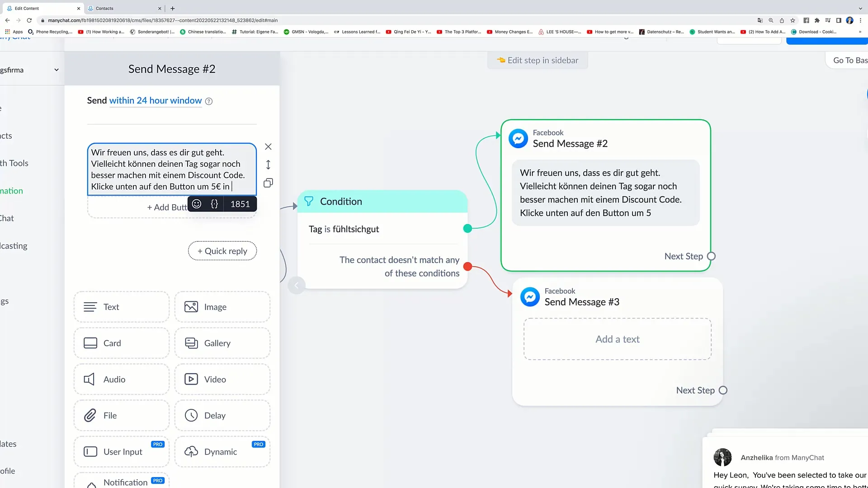Screen dimensions: 868x488
Task: Show more bookmarks via the chevron
Action: tap(860, 32)
